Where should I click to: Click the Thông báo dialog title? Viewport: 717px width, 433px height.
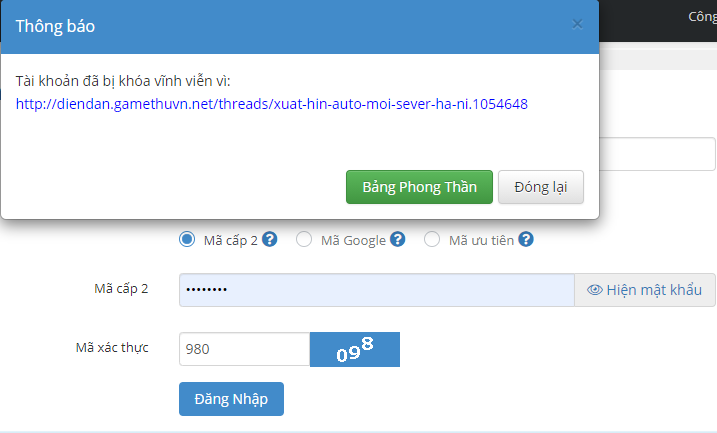click(55, 26)
